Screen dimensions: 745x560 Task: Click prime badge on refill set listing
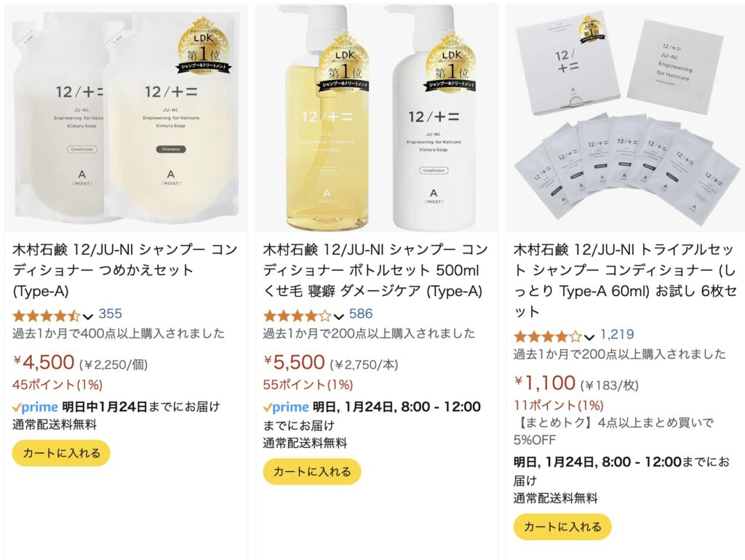click(x=35, y=407)
